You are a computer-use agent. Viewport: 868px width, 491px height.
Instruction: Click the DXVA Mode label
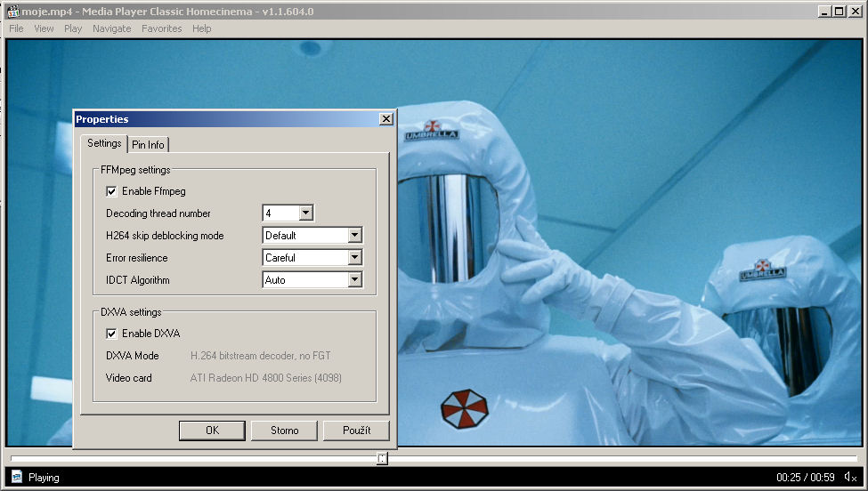(x=133, y=356)
